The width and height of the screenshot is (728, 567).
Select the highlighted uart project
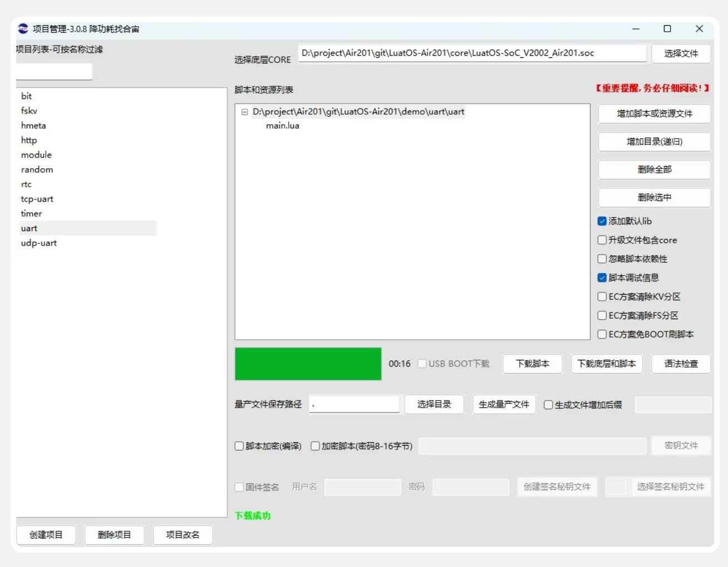pyautogui.click(x=88, y=228)
